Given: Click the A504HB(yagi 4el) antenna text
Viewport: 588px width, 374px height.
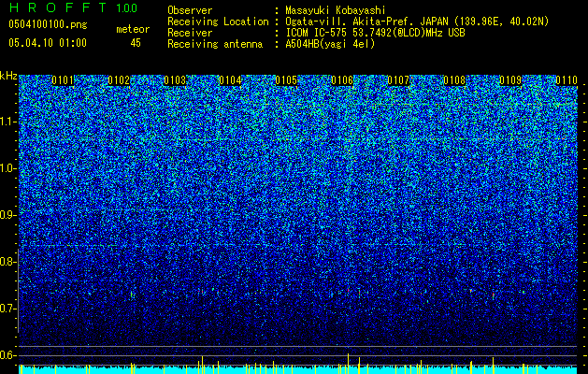Looking at the screenshot, I should pyautogui.click(x=330, y=44).
